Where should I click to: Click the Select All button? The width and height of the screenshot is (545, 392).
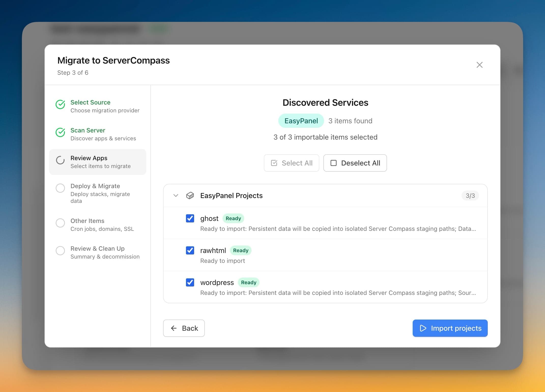coord(291,163)
